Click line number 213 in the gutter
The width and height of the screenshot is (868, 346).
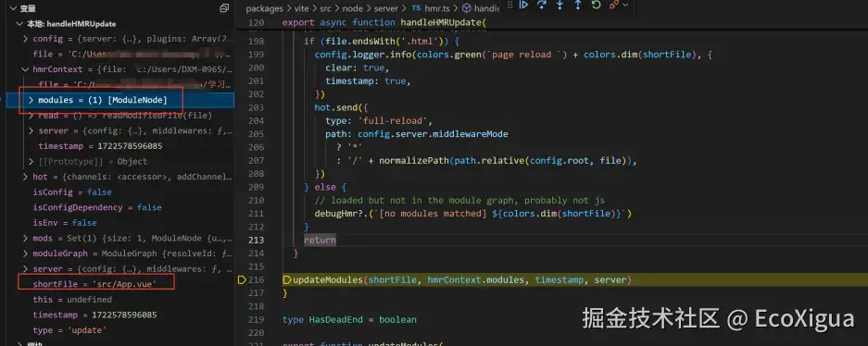[257, 240]
